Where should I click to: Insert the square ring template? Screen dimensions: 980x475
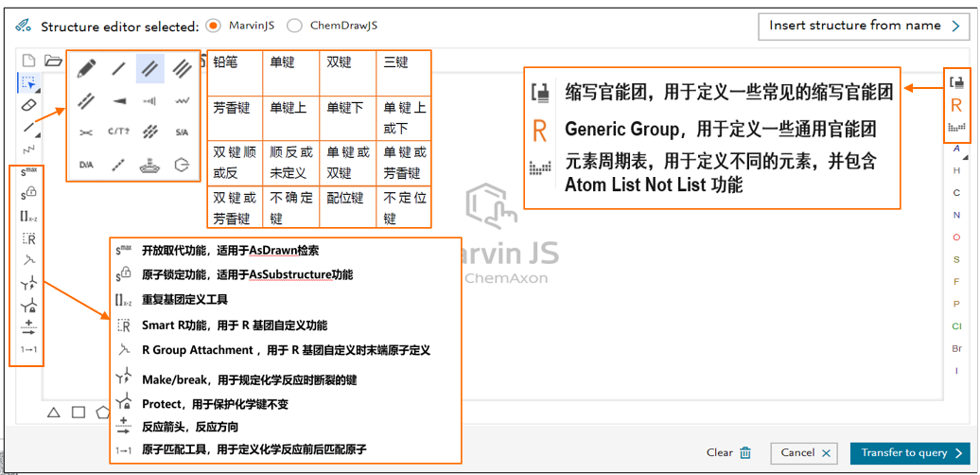79,412
